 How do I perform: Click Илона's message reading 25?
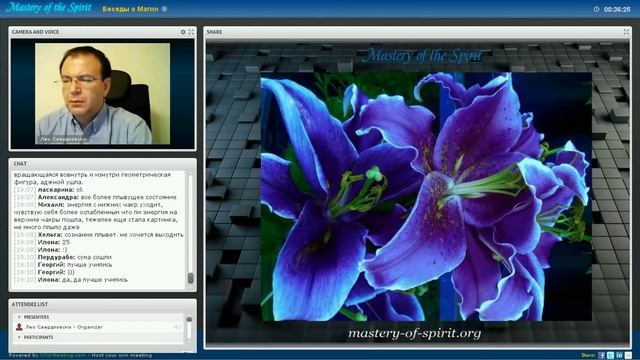[42, 242]
